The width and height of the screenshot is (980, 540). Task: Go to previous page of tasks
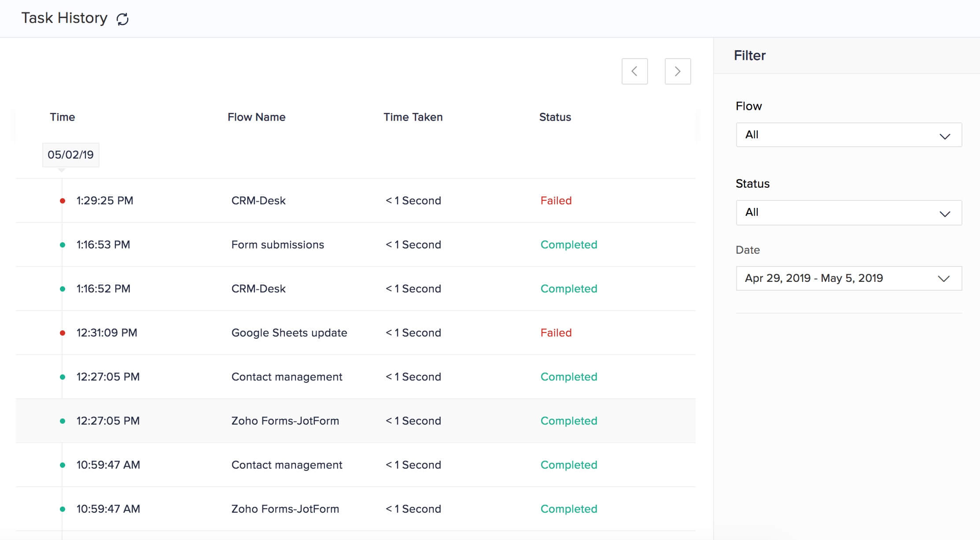634,71
